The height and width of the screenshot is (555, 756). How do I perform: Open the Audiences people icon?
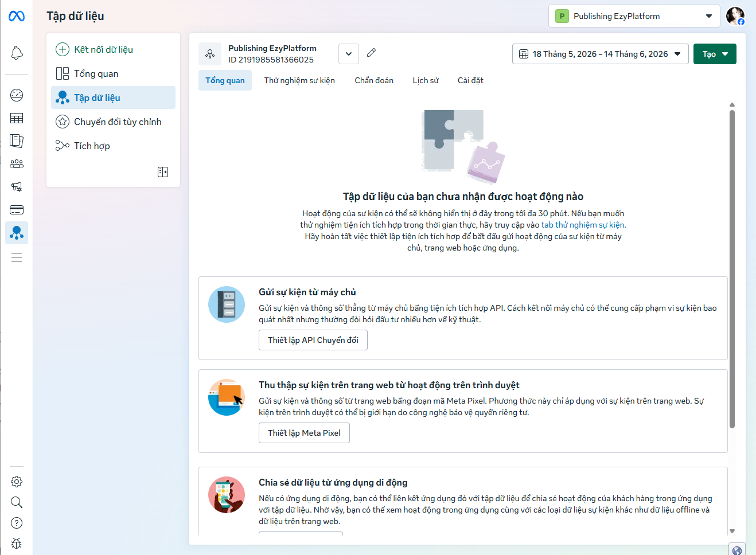pyautogui.click(x=17, y=164)
